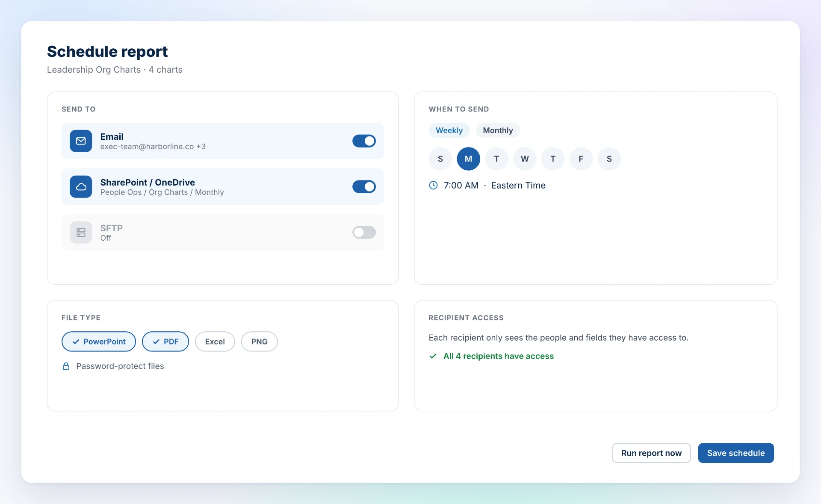Select Wednesday in the day picker
Viewport: 821px width, 504px height.
point(525,159)
